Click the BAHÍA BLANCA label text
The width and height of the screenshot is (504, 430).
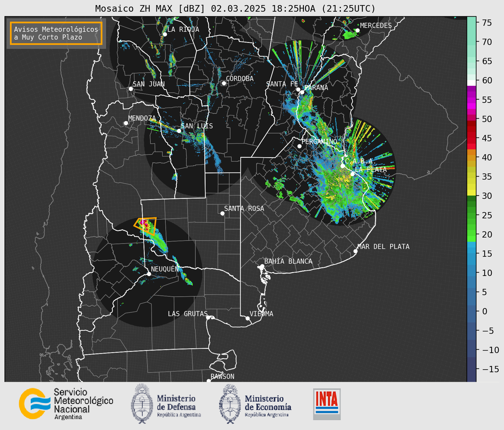[288, 261]
